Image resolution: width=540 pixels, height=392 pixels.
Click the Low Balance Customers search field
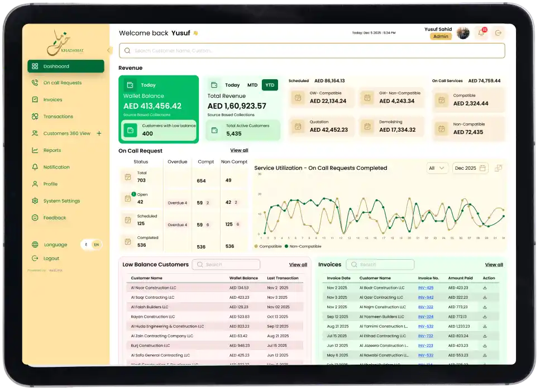click(x=226, y=265)
